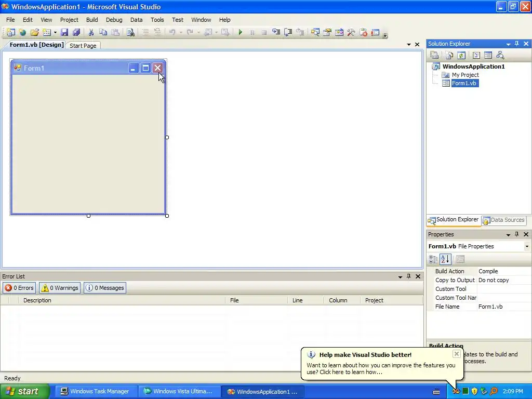The width and height of the screenshot is (532, 399).
Task: Toggle the 0 Errors filter button
Action: 19,288
